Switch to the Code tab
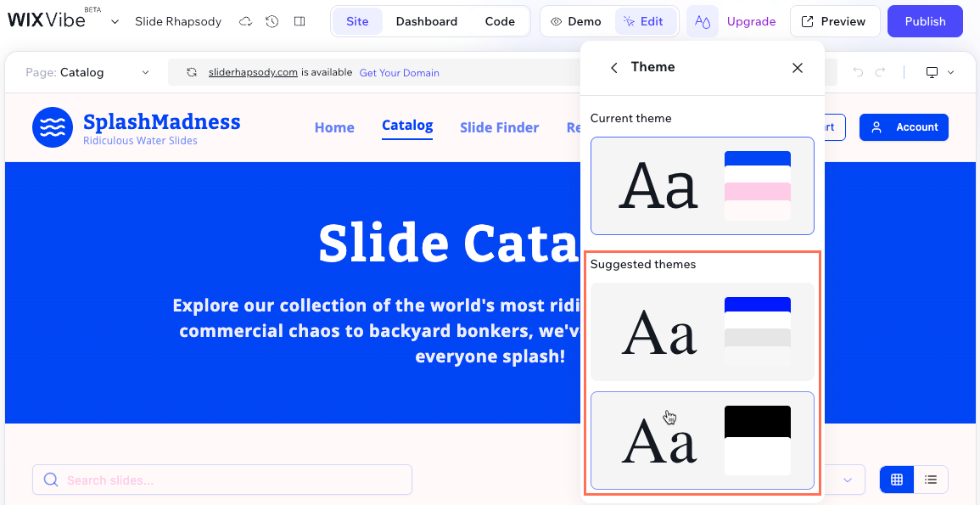This screenshot has height=505, width=980. 500,21
